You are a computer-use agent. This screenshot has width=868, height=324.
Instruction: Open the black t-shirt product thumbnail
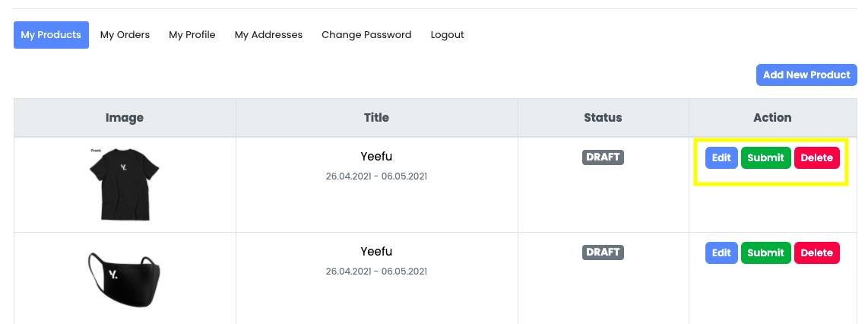pyautogui.click(x=124, y=184)
